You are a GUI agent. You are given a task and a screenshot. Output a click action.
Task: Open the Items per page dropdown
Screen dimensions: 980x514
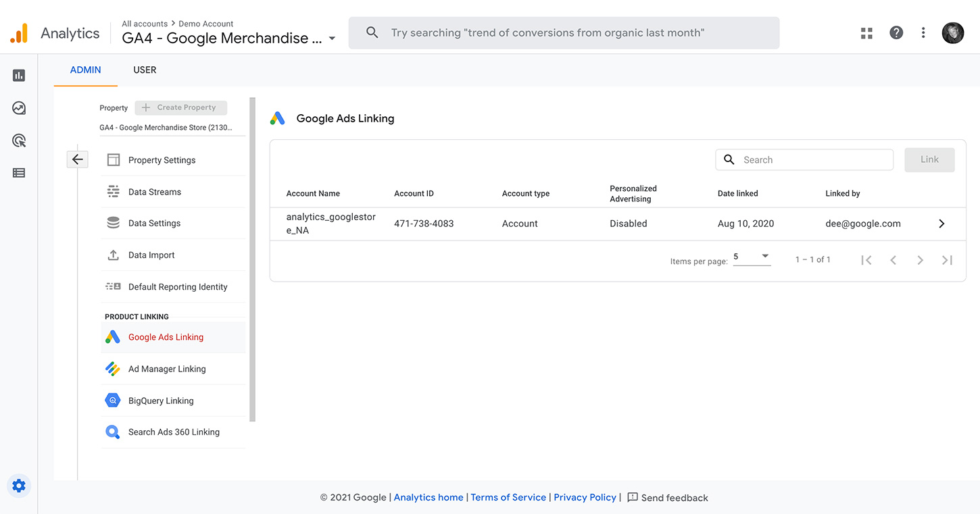[x=752, y=257]
